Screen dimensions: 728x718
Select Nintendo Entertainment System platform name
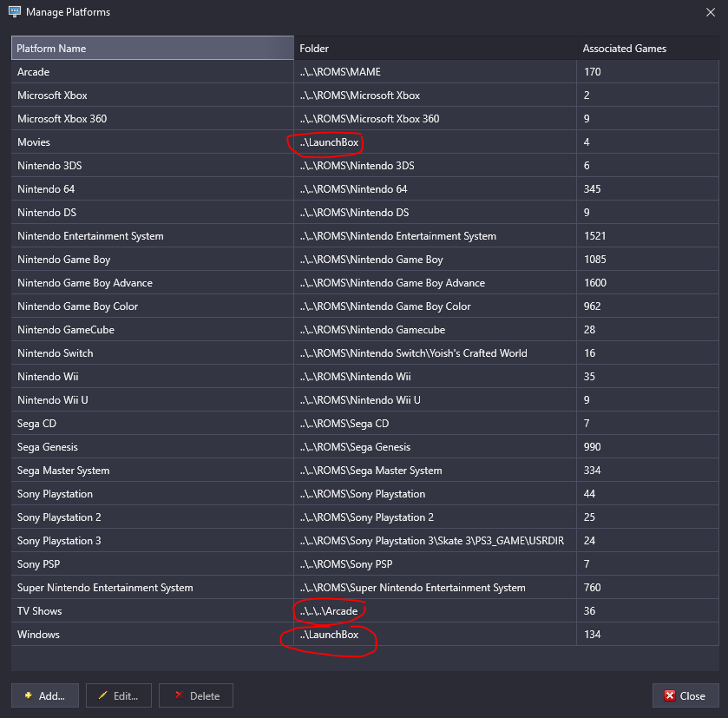(x=90, y=236)
